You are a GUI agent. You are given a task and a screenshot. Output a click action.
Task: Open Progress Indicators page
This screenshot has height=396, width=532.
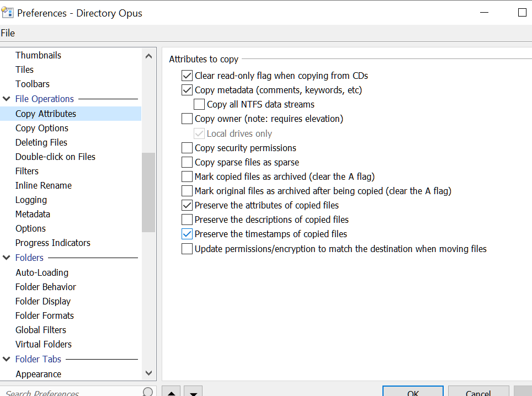[x=53, y=243]
